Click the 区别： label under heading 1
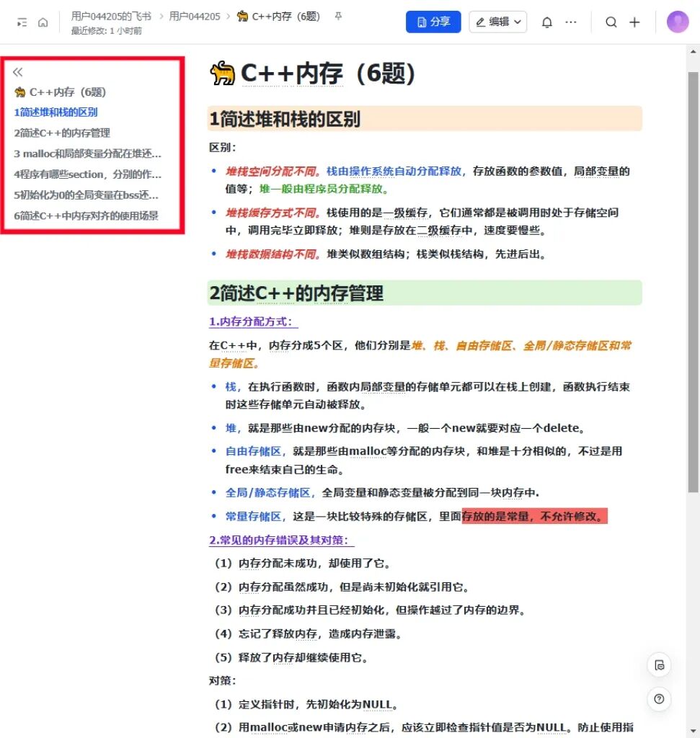This screenshot has width=700, height=738. pos(223,147)
